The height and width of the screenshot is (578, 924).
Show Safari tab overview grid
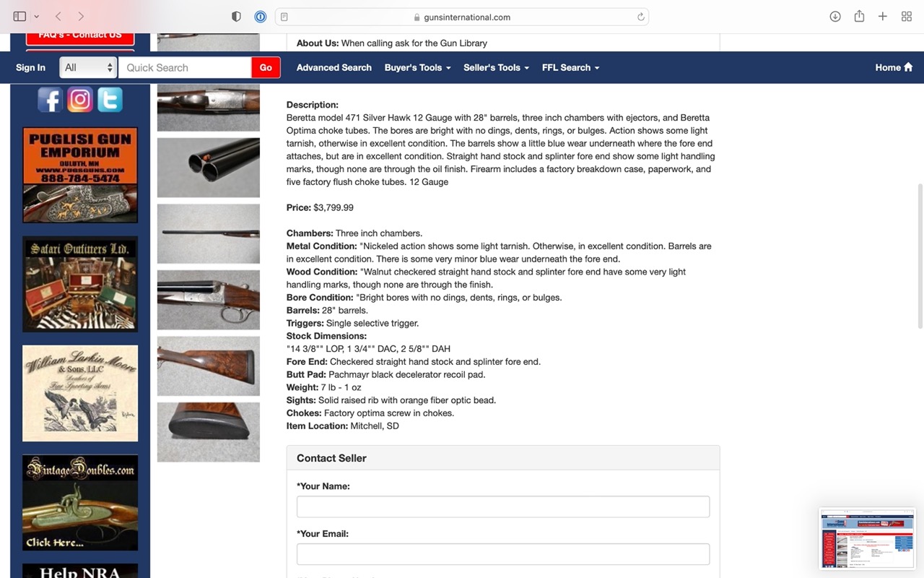(x=907, y=17)
